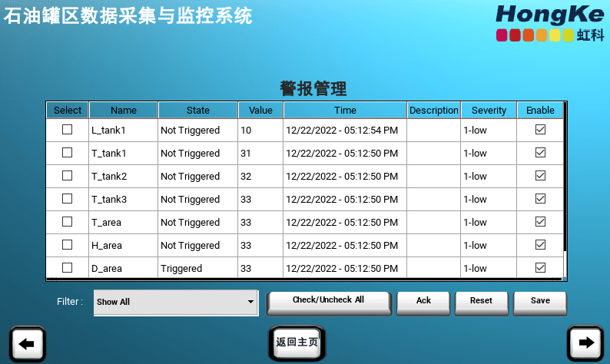Click the left arrow navigation icon

tap(27, 343)
